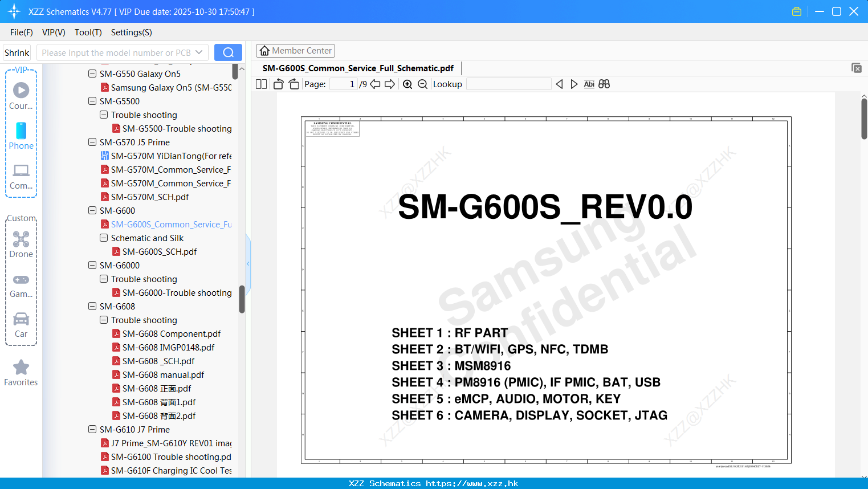This screenshot has width=868, height=489.
Task: Collapse the SM-G600 tree node
Action: [92, 210]
